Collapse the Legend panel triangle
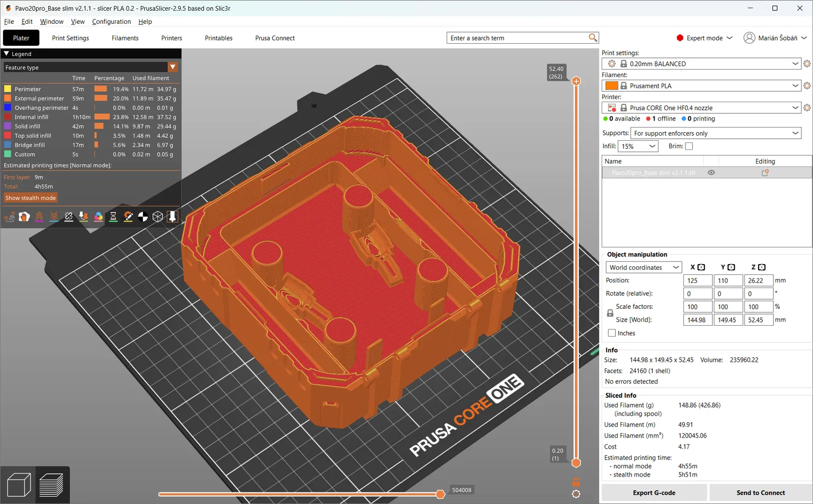813x504 pixels. click(x=7, y=53)
